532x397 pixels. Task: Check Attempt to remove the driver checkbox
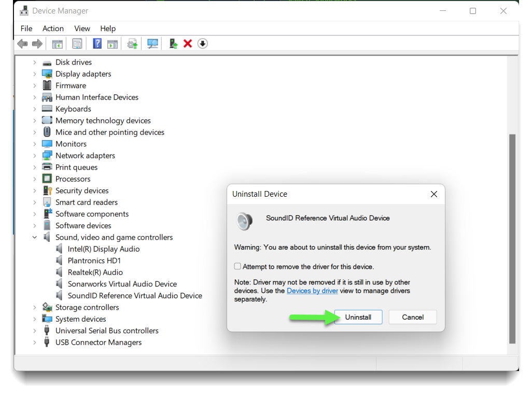click(x=237, y=266)
